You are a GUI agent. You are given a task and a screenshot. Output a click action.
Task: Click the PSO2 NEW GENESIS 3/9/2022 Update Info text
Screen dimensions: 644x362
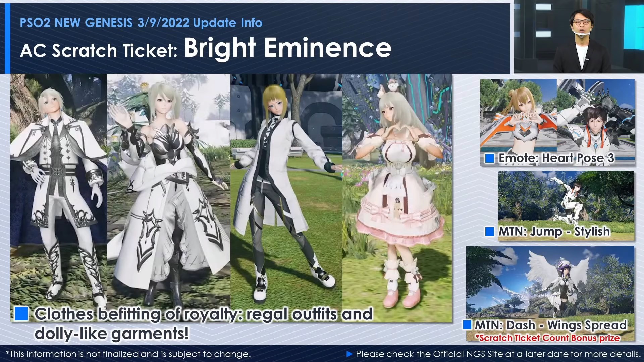[x=141, y=23]
